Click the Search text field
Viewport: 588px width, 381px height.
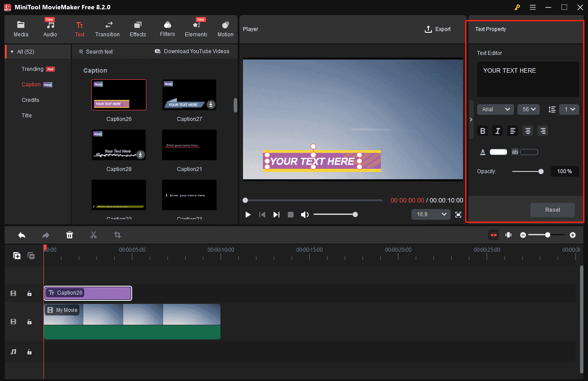click(x=99, y=52)
